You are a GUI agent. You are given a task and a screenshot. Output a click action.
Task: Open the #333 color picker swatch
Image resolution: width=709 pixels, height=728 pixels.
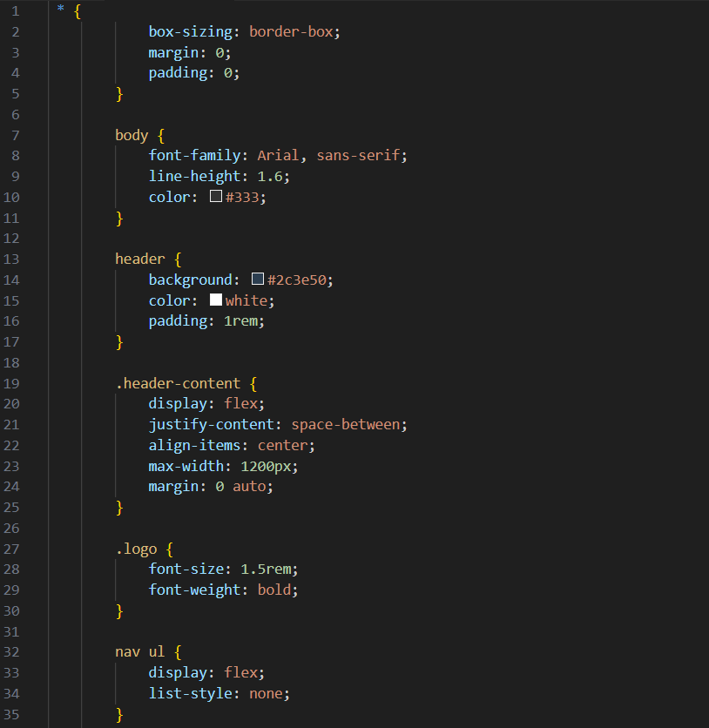[216, 197]
